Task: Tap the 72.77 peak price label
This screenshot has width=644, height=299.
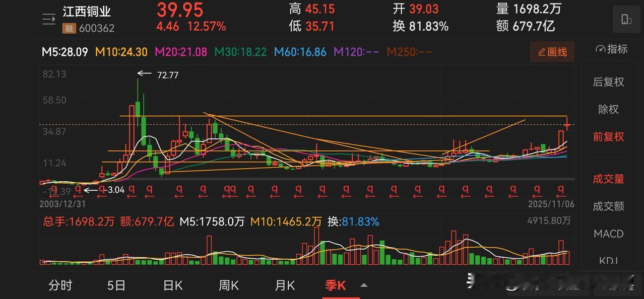Action: tap(168, 75)
